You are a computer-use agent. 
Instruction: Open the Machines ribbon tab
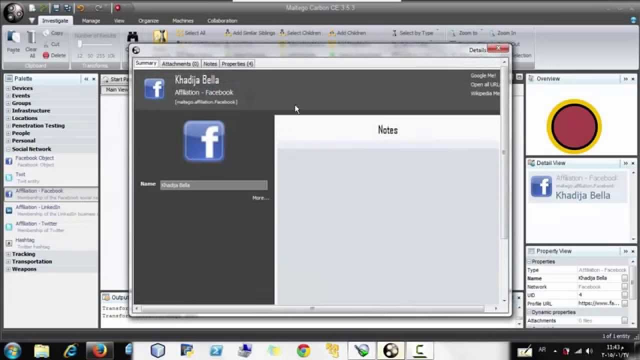(183, 21)
